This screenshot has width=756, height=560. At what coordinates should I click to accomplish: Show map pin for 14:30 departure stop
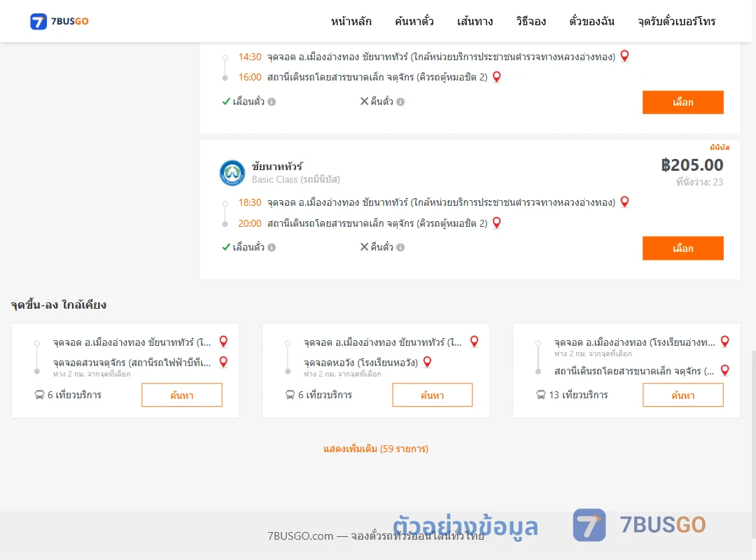click(x=624, y=56)
